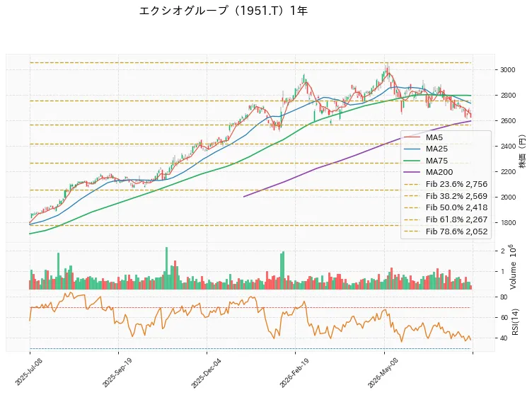Click the 2025-Jul-08 date axis label
This screenshot has height=395, width=532.
pos(28,372)
